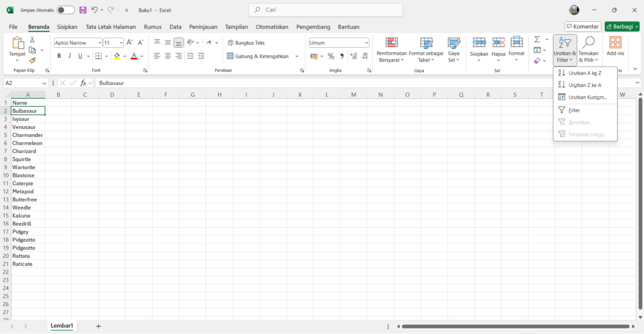Select the Cut scissors icon

tap(32, 40)
